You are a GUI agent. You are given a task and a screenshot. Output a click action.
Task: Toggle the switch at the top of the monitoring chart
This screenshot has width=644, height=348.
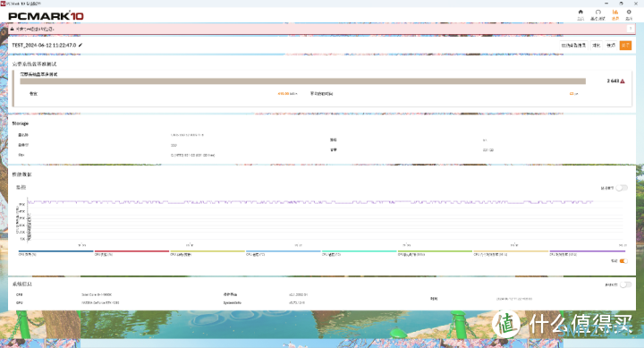(x=622, y=188)
